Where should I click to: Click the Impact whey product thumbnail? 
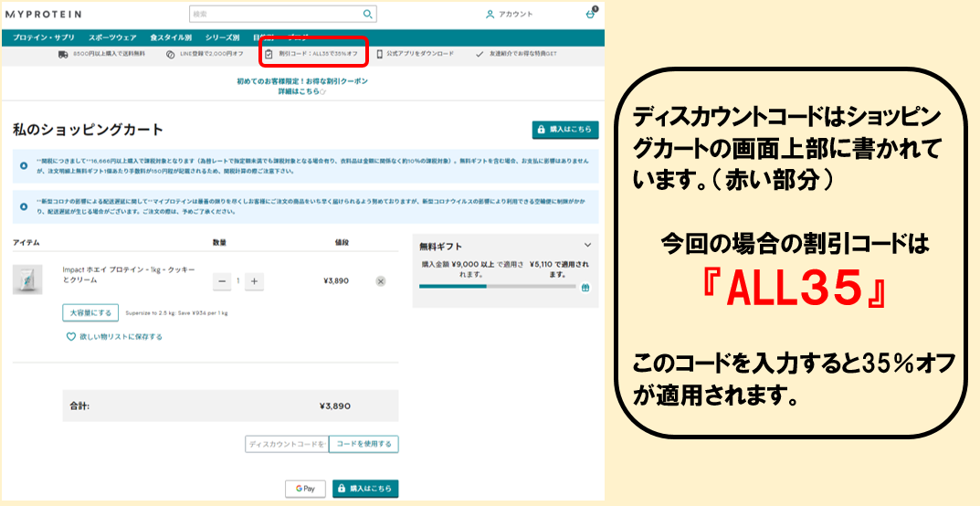tap(27, 279)
